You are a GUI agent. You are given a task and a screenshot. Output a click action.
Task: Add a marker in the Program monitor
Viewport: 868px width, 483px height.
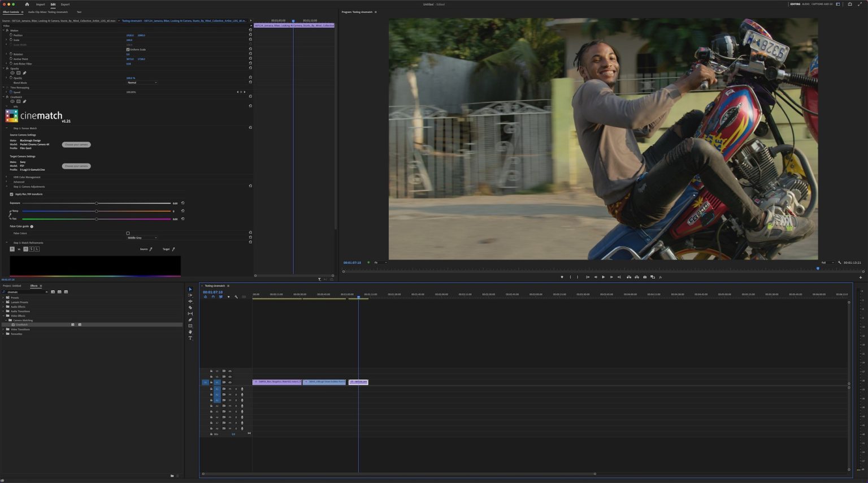click(562, 277)
